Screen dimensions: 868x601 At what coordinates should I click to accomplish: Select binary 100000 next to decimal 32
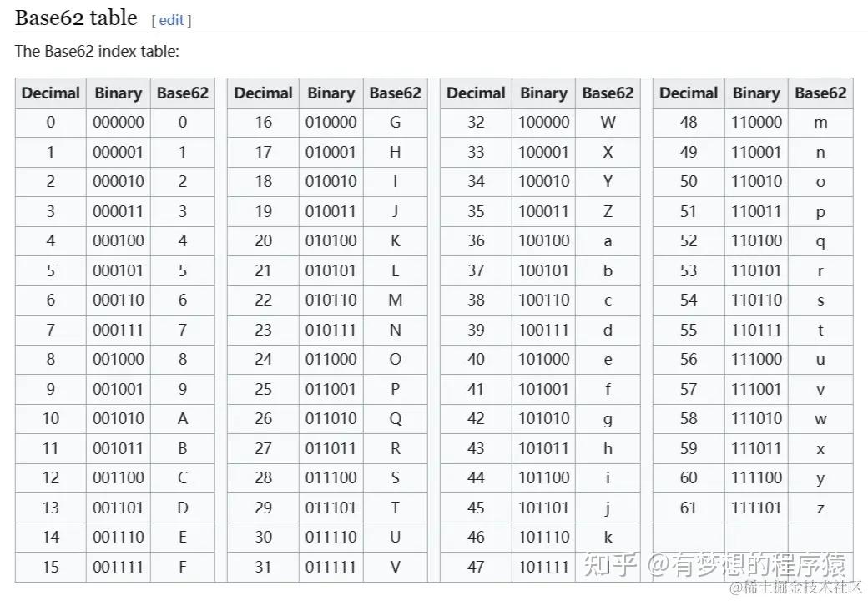[x=543, y=122]
